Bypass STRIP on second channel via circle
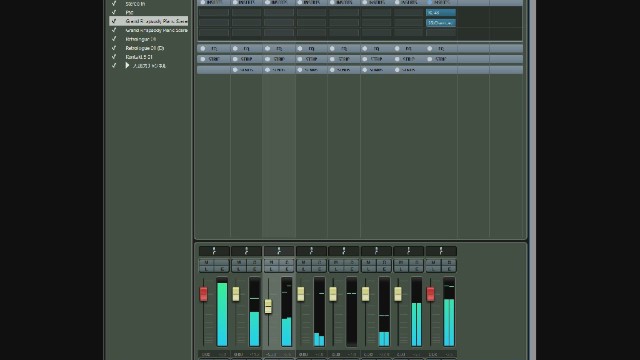Screen dimensions: 640x360 [x=235, y=59]
